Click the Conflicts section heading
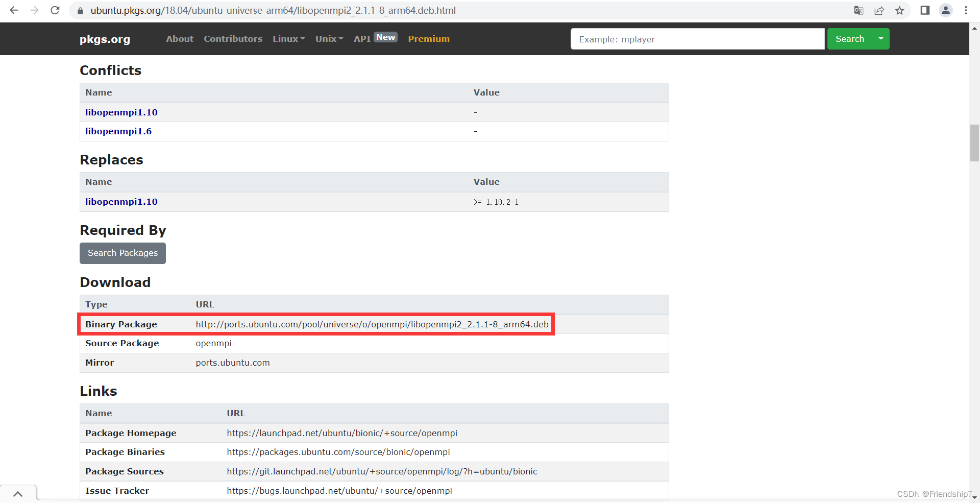The width and height of the screenshot is (980, 503). pyautogui.click(x=111, y=70)
